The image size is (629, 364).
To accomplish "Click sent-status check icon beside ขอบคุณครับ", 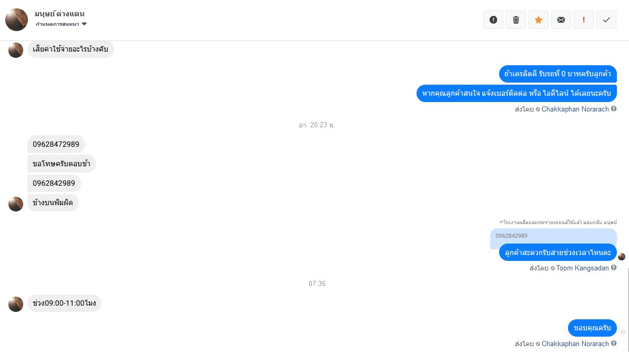I will [x=623, y=332].
